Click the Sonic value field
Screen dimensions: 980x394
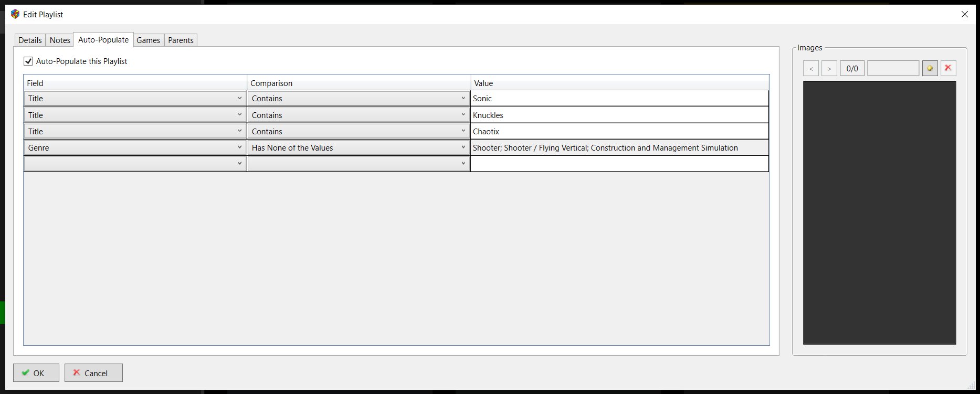[x=619, y=98]
